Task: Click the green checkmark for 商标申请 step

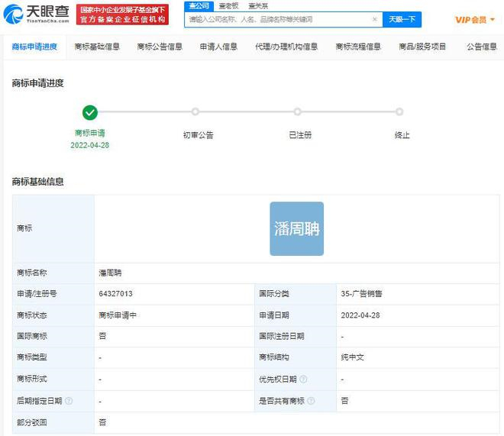Action: [x=90, y=112]
